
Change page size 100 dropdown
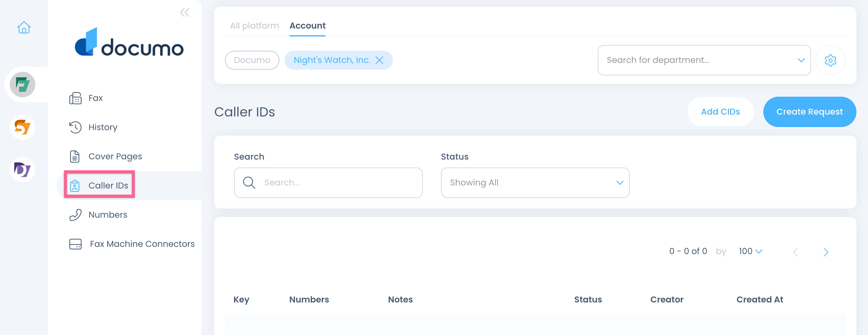[x=751, y=251]
